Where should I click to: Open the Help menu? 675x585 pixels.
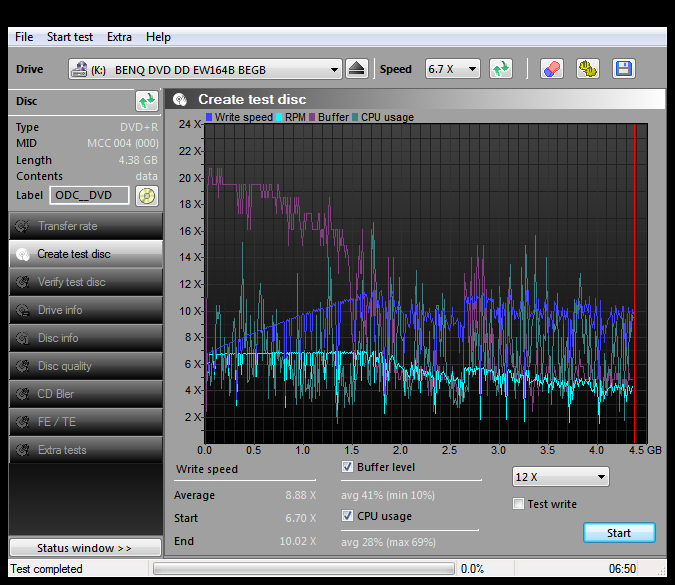coord(158,37)
